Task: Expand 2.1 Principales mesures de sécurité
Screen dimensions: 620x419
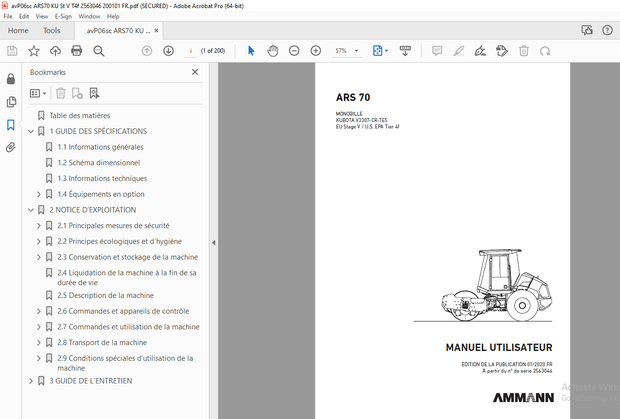Action: [x=39, y=226]
